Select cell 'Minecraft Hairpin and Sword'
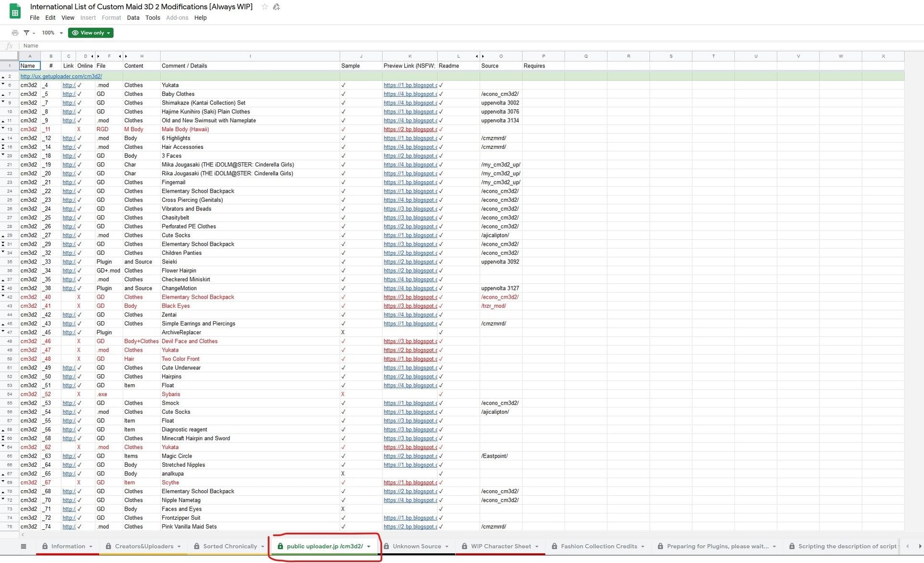This screenshot has height=563, width=924. click(250, 438)
